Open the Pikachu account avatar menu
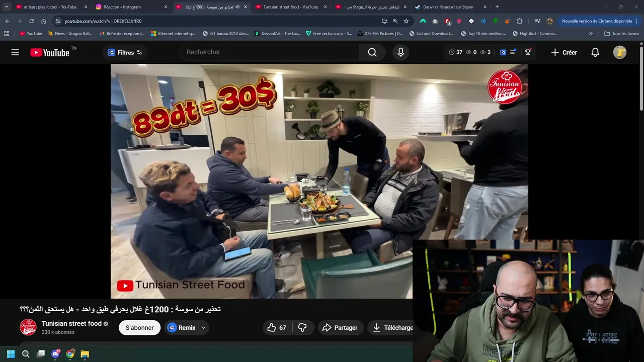The image size is (644, 362). coord(620,52)
